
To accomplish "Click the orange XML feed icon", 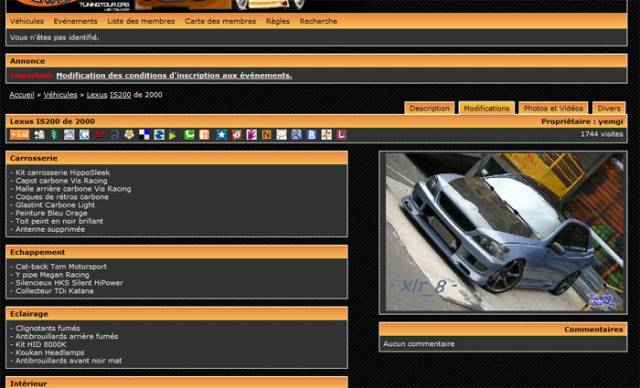I will [20, 135].
